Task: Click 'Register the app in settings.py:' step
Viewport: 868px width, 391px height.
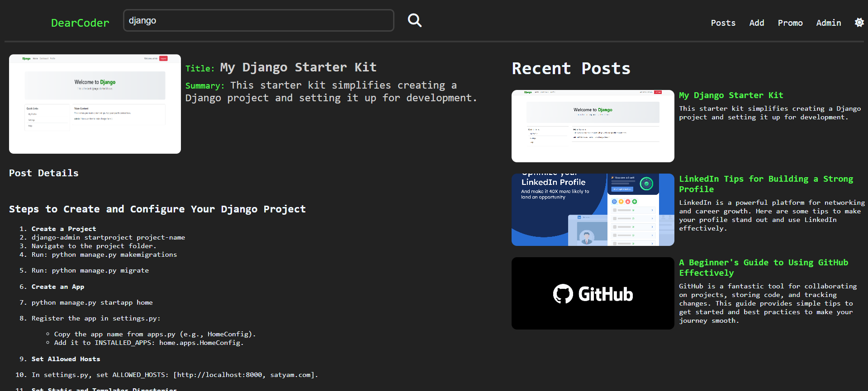Action: (96, 318)
